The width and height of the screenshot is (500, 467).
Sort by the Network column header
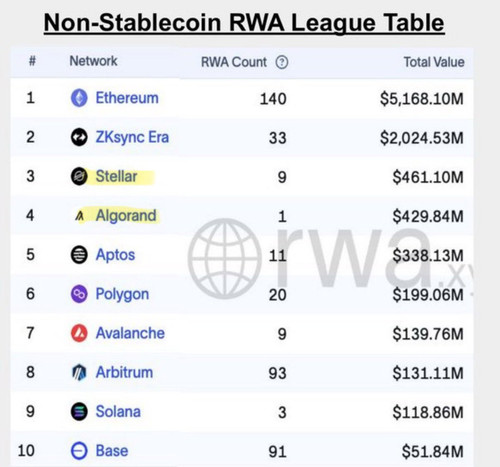coord(93,61)
